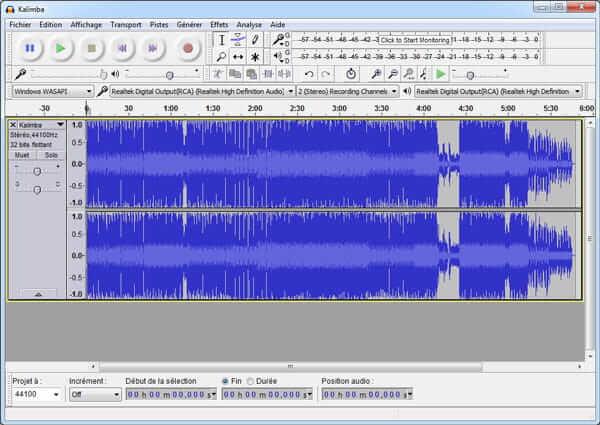Image resolution: width=600 pixels, height=425 pixels.
Task: Click the Undo arrow icon
Action: point(309,74)
